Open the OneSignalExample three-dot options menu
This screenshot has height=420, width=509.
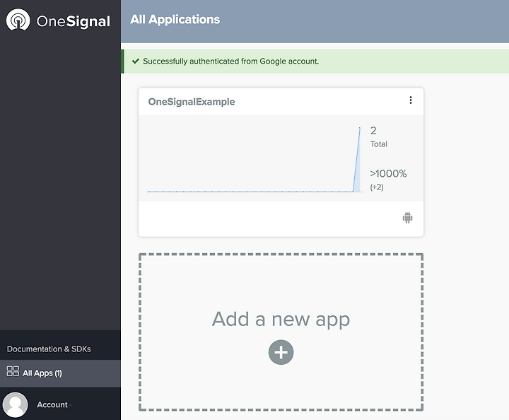pyautogui.click(x=411, y=100)
